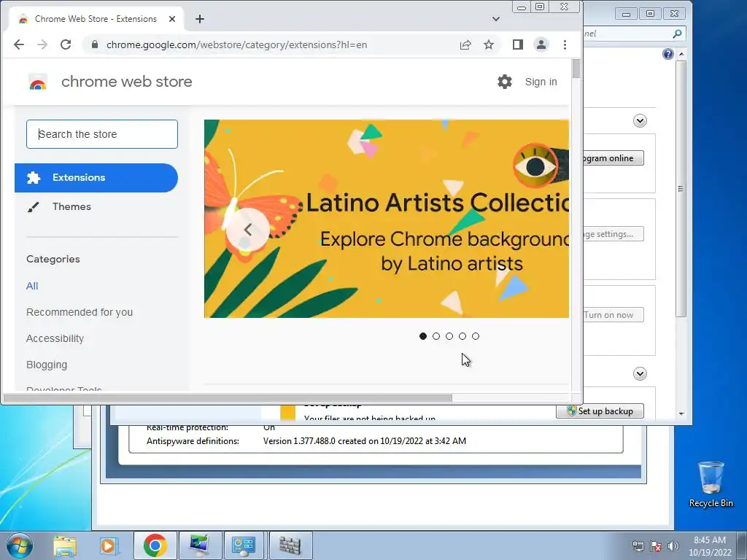Click the 'program online' button in Action Center
747x560 pixels.
[x=613, y=158]
